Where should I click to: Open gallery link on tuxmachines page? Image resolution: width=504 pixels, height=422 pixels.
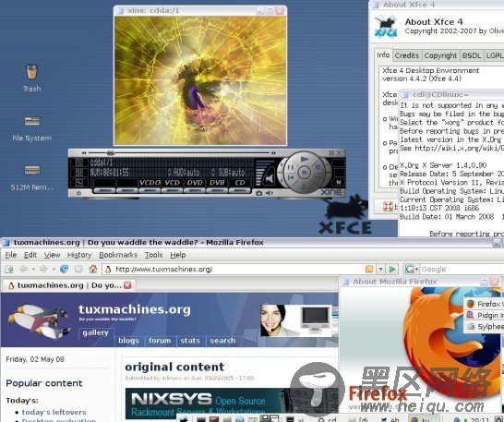coord(95,332)
